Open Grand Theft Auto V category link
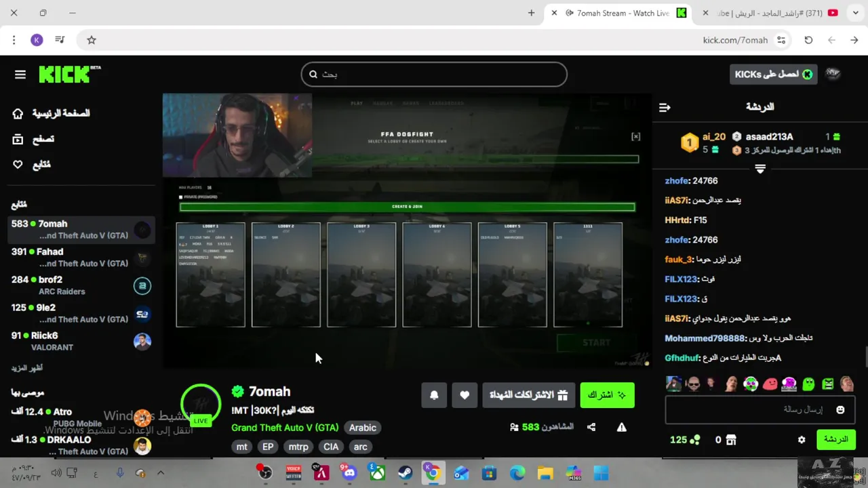 point(285,428)
